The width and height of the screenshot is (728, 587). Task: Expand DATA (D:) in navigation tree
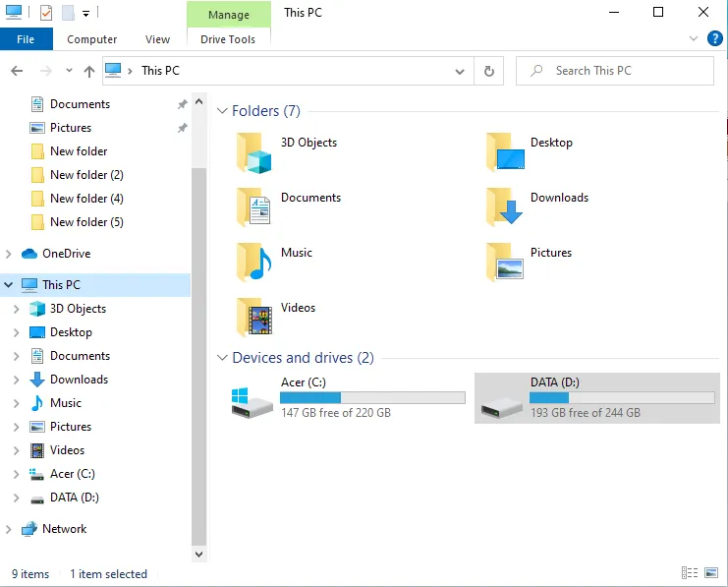point(17,498)
